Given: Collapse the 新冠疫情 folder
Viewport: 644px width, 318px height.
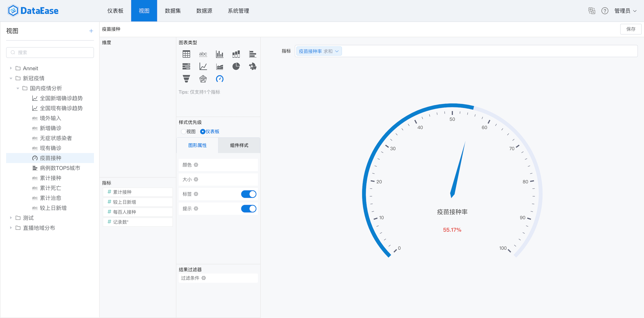Looking at the screenshot, I should point(11,78).
